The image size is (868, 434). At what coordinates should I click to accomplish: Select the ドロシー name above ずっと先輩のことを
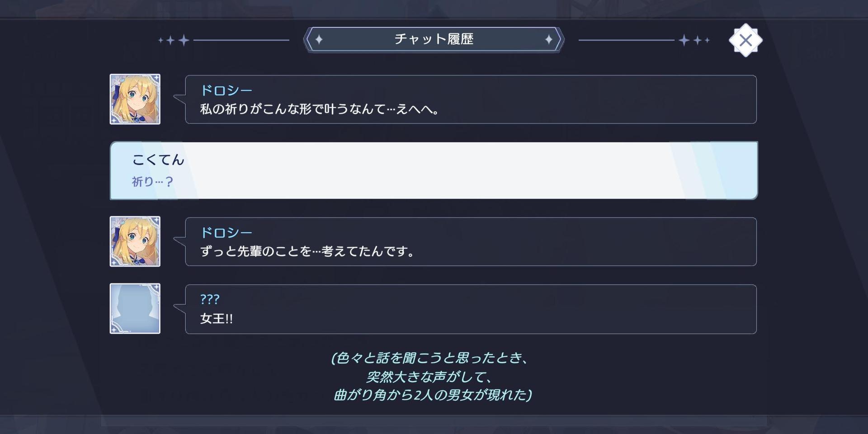tap(226, 233)
